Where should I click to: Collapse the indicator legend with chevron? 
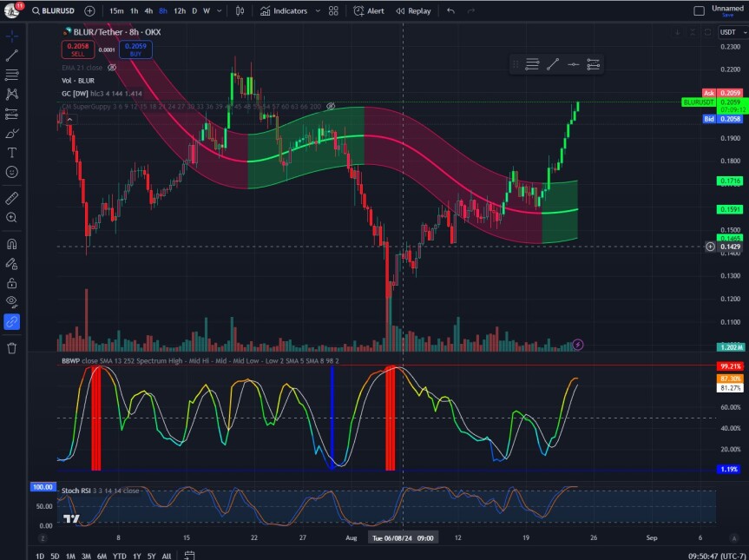[69, 119]
